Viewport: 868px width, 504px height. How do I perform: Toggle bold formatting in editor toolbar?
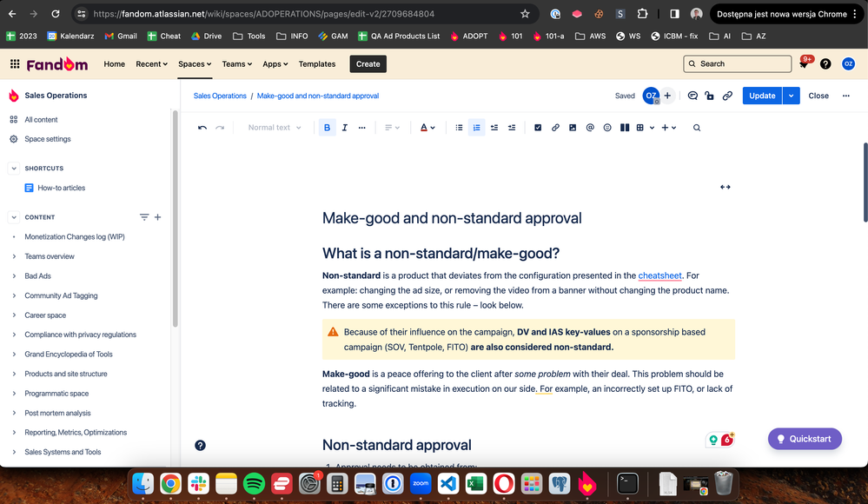click(x=328, y=128)
